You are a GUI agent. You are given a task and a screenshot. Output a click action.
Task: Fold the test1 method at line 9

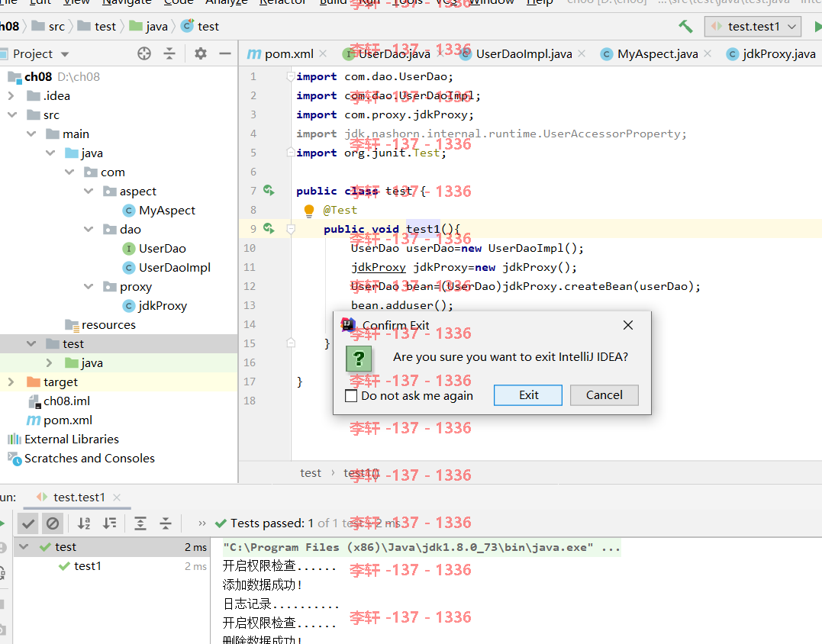[x=291, y=229]
